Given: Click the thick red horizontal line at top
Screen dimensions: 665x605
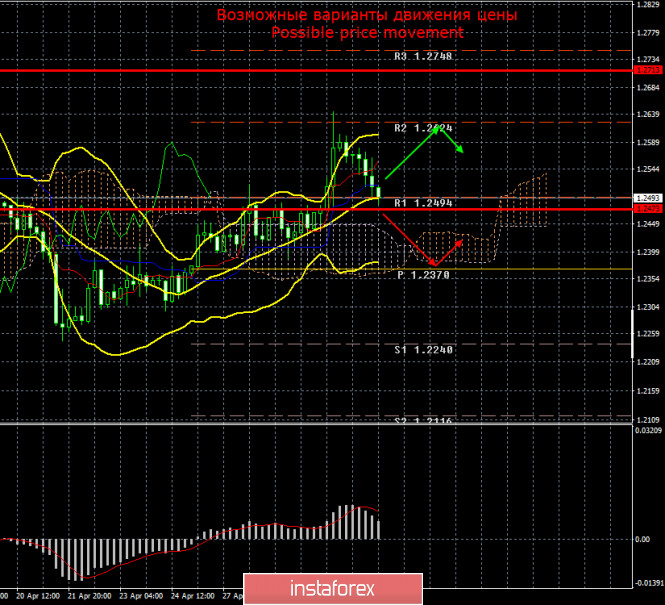Looking at the screenshot, I should point(300,71).
